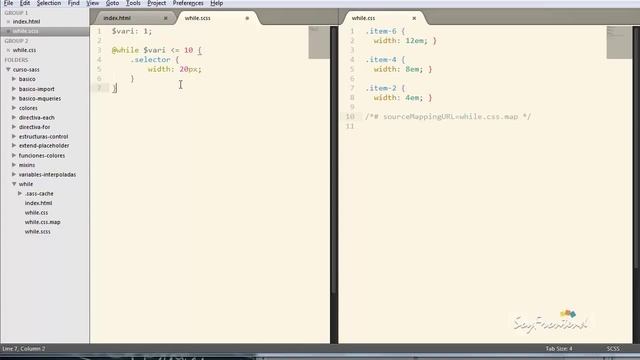This screenshot has width=640, height=360.
Task: Expand the colores folder
Action: pos(14,108)
